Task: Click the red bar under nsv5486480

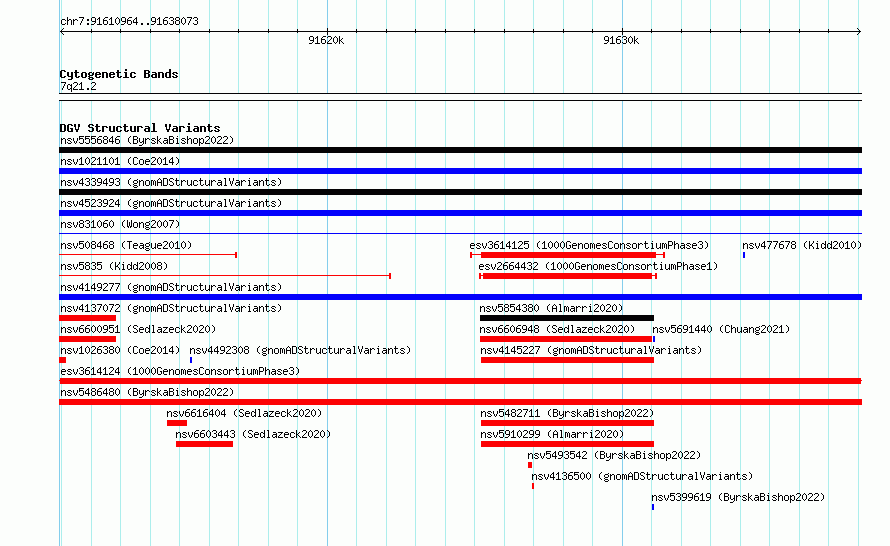Action: coord(460,402)
